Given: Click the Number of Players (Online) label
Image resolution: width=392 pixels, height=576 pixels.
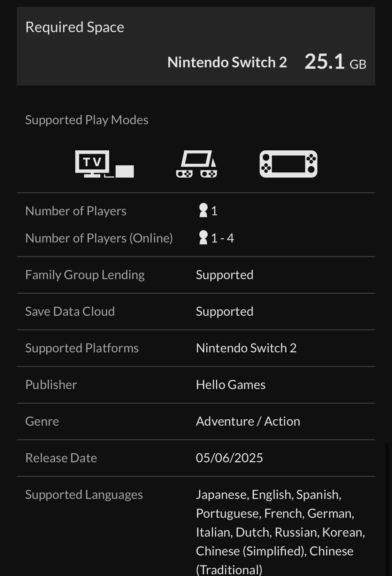Looking at the screenshot, I should click(x=99, y=238).
